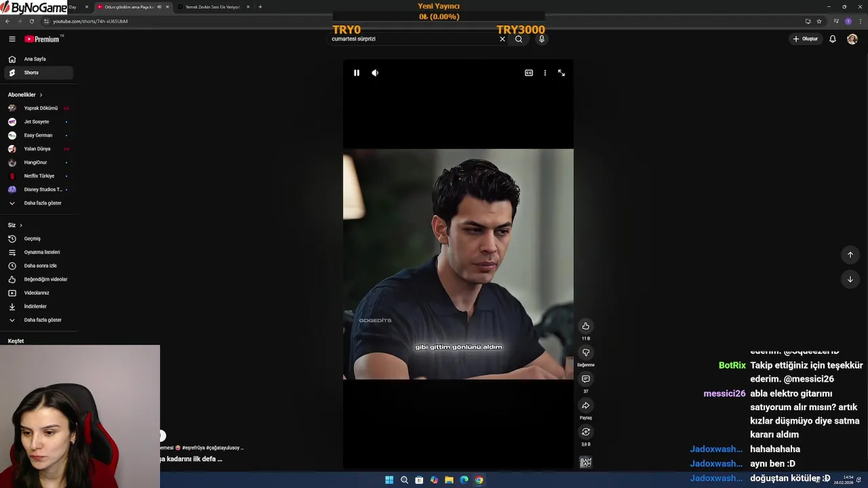The image size is (868, 488).
Task: Open the Short's three-dot options menu
Action: point(545,73)
